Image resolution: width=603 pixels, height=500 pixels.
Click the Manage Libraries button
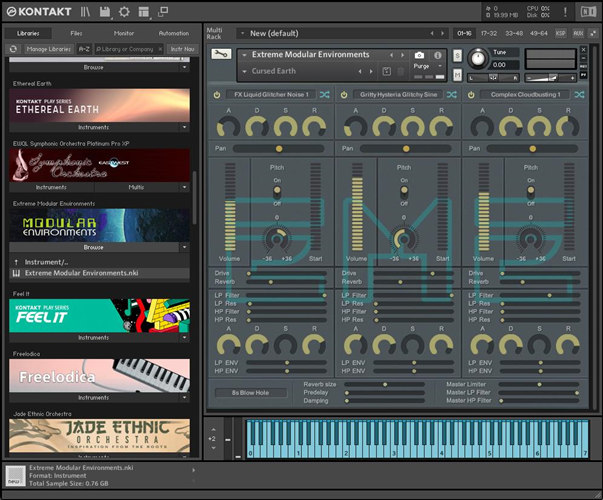(x=48, y=48)
